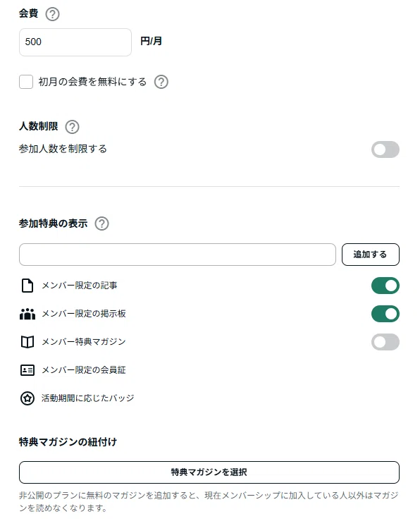
Task: Click book icon for メンバー特典マガジン
Action: tap(27, 342)
